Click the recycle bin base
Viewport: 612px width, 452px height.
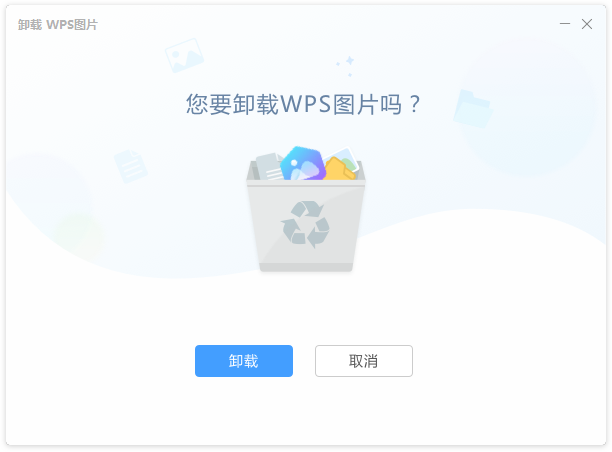pos(306,267)
